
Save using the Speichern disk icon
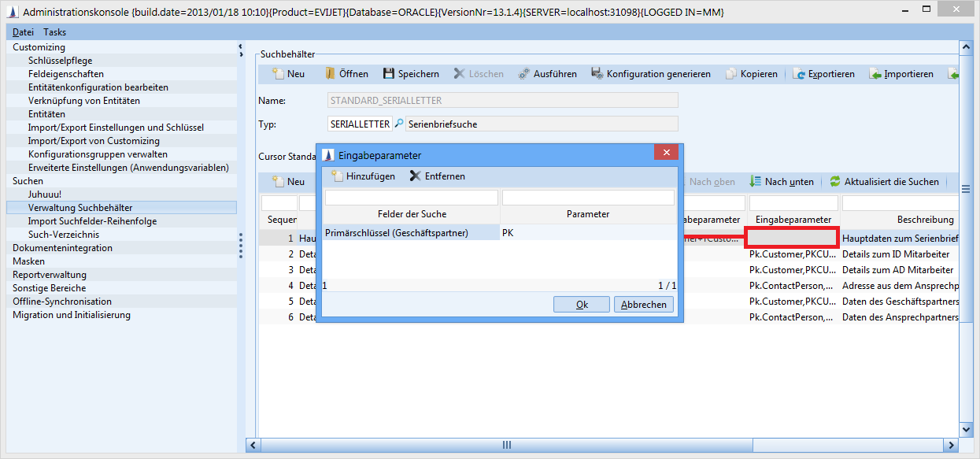389,74
